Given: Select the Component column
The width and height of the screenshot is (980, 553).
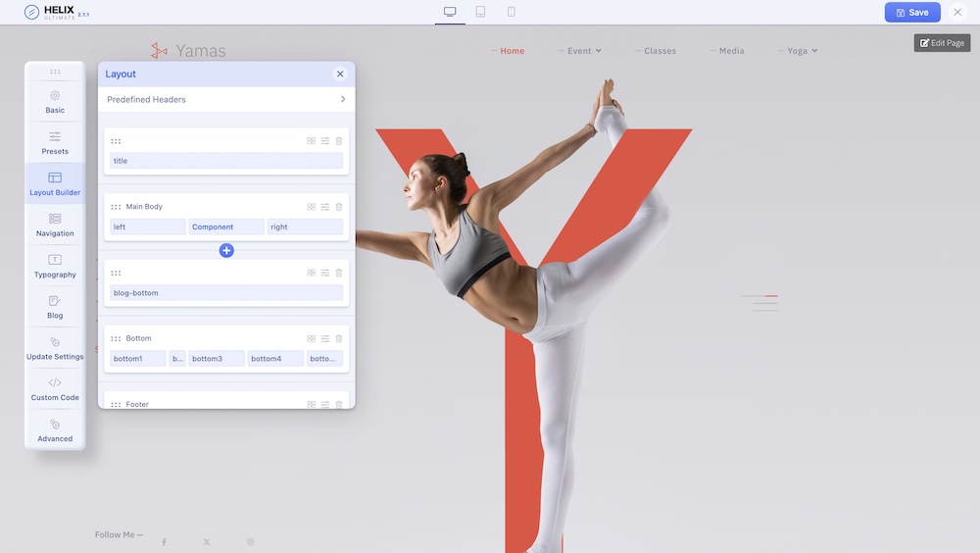Looking at the screenshot, I should point(226,226).
